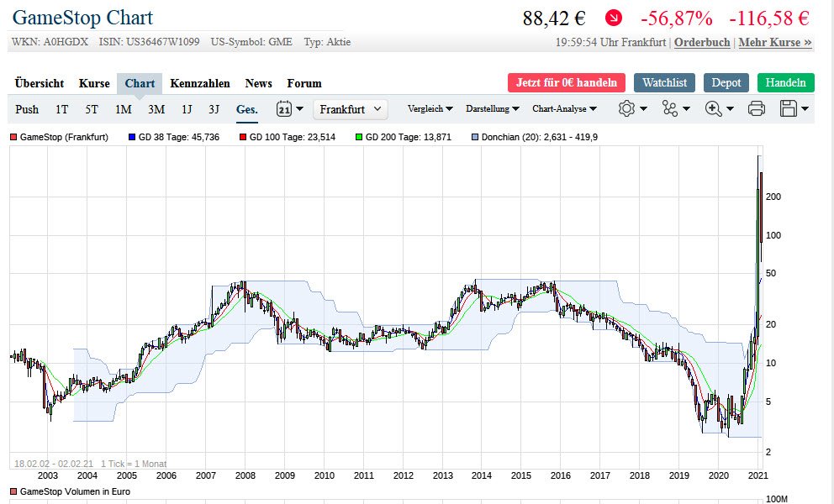Select the 3M time range
The width and height of the screenshot is (834, 504).
(x=156, y=109)
